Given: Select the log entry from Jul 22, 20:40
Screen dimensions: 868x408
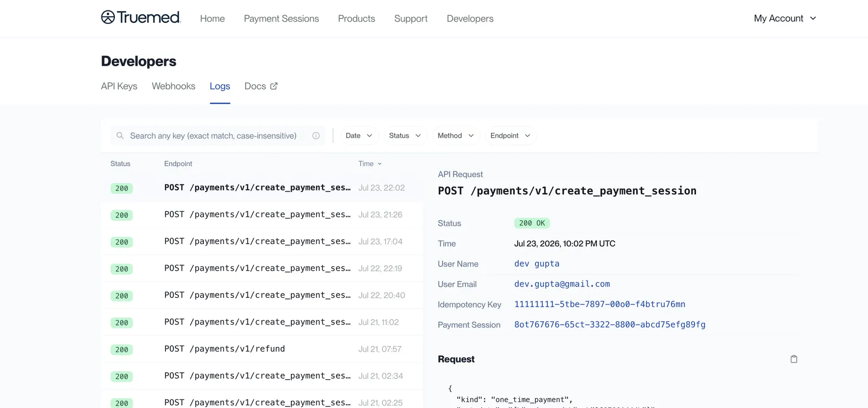Looking at the screenshot, I should (x=262, y=295).
